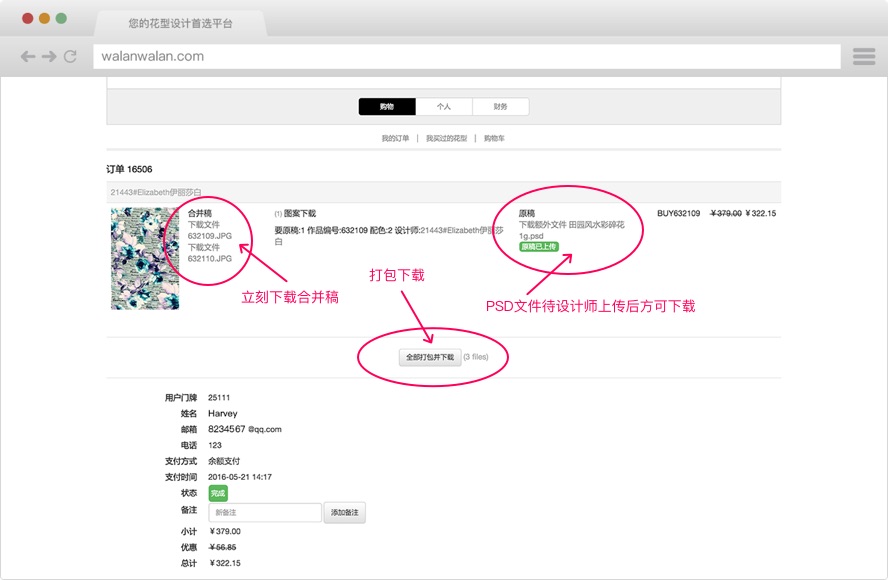
Task: Open the browser hamburger menu
Action: tap(864, 57)
